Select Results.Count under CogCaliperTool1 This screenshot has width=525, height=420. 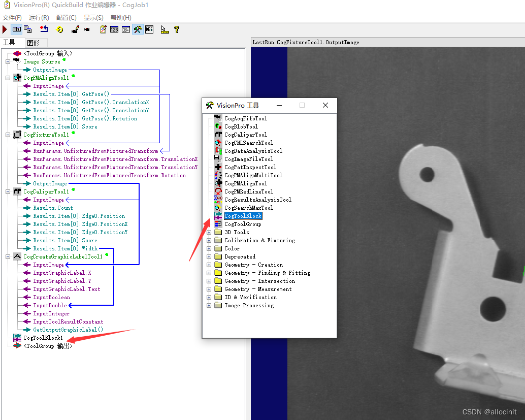[x=53, y=208]
